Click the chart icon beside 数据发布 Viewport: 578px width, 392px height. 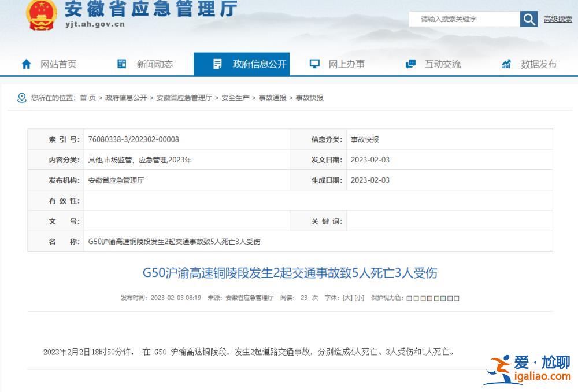click(x=506, y=64)
